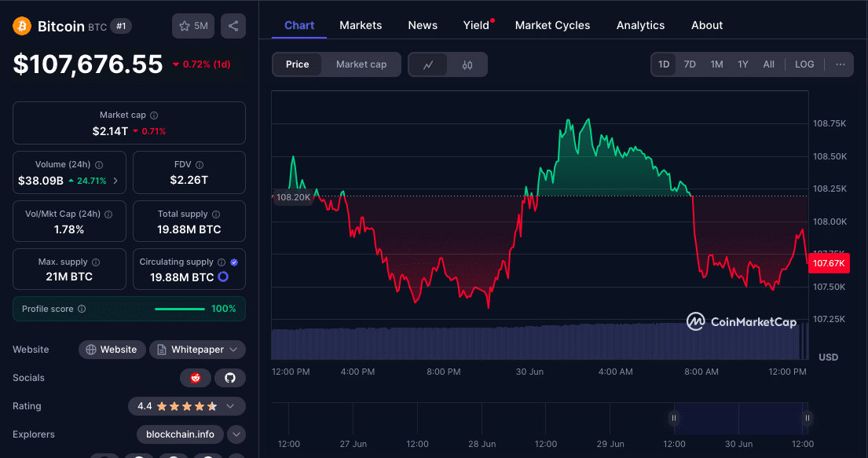
Task: Click Max. supply info icon
Action: click(96, 262)
